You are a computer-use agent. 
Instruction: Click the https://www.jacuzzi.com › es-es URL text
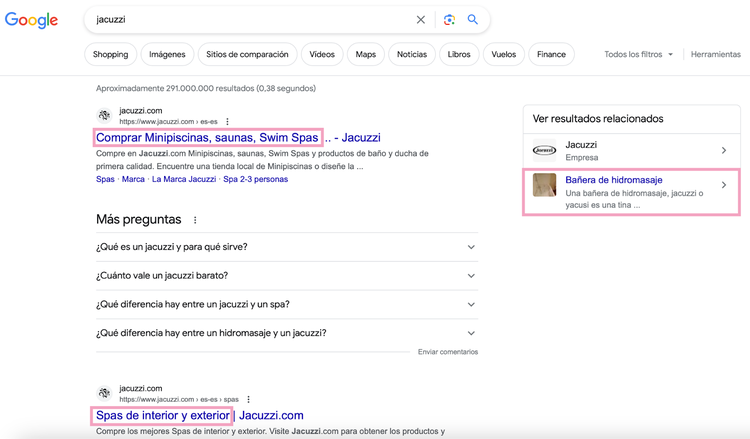coord(168,121)
